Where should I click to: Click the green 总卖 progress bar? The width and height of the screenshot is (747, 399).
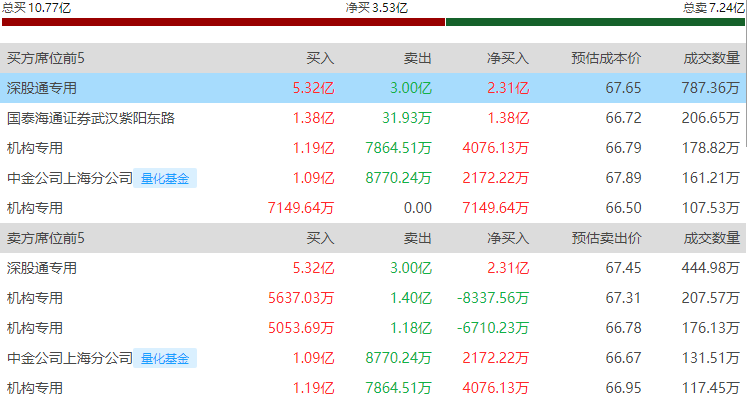[595, 22]
